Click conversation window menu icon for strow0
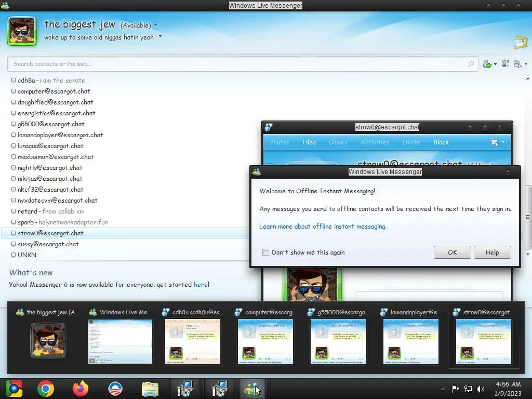The width and height of the screenshot is (532, 399). pyautogui.click(x=495, y=142)
